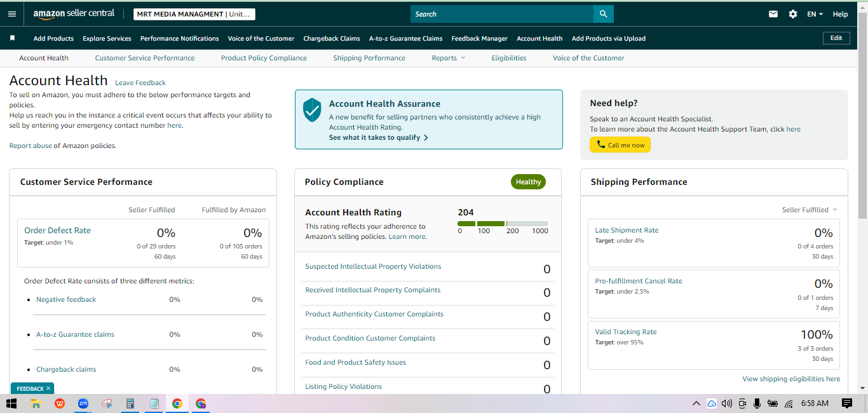Open the Windows notification center icon
The width and height of the screenshot is (868, 413).
tap(846, 403)
